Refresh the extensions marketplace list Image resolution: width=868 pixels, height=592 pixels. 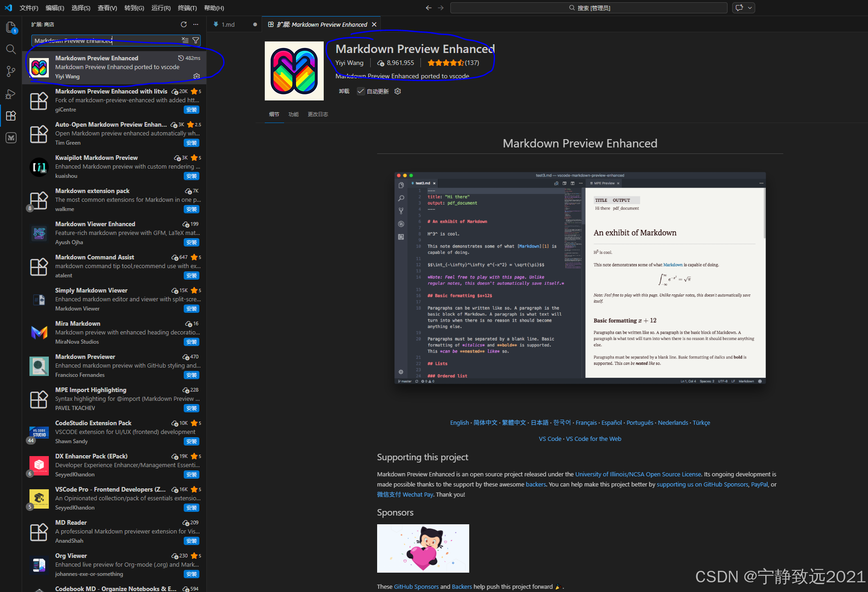184,24
